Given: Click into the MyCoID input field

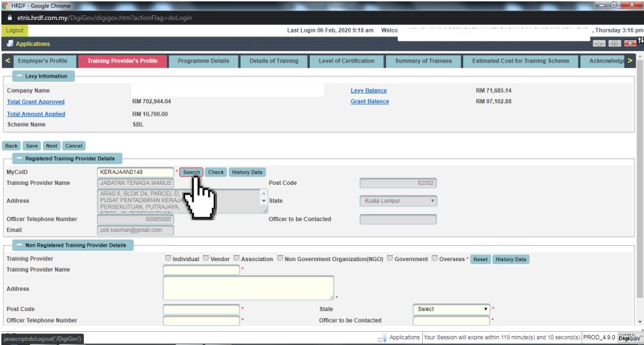Looking at the screenshot, I should coord(135,172).
